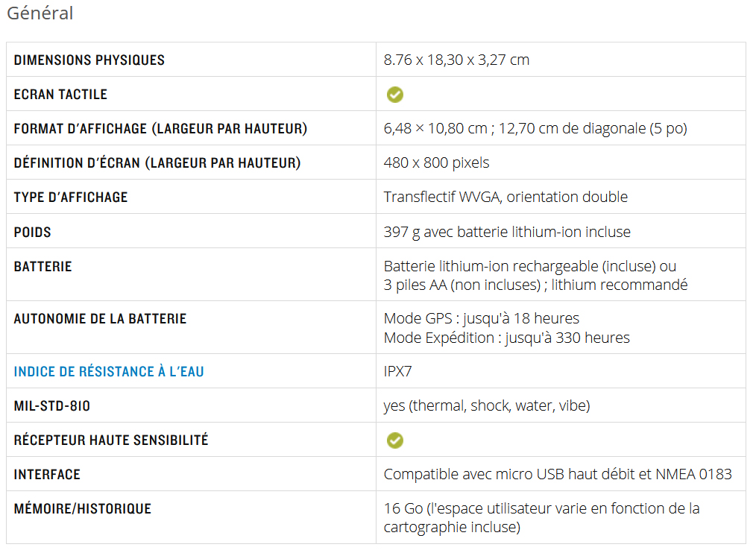Click the Général section heading
756x556 pixels.
pos(40,13)
